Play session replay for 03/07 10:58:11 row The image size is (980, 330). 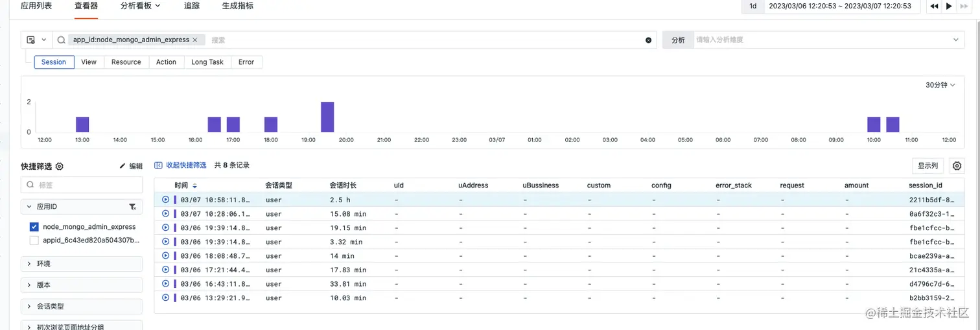pos(165,200)
